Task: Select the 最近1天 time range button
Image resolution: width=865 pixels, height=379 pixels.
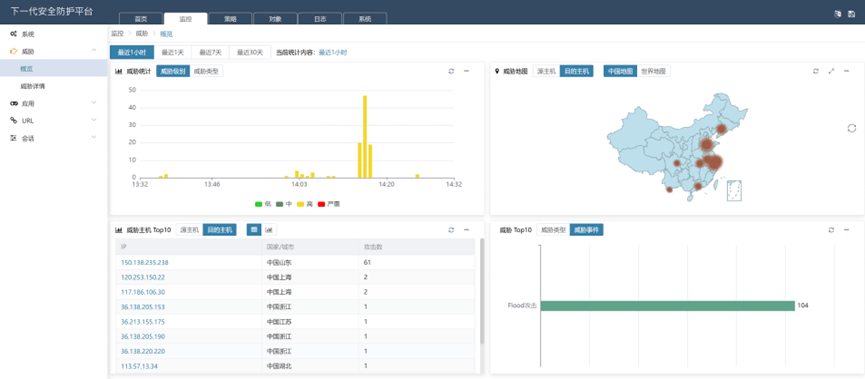Action: [172, 52]
